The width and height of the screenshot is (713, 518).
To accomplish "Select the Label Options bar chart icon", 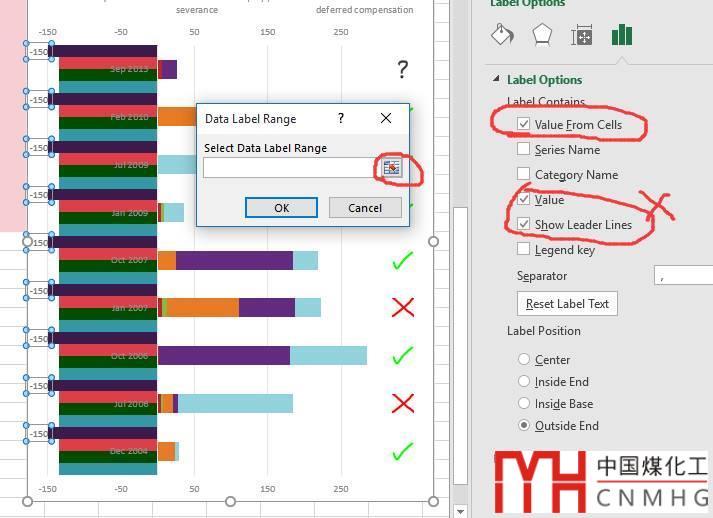I will click(x=622, y=35).
